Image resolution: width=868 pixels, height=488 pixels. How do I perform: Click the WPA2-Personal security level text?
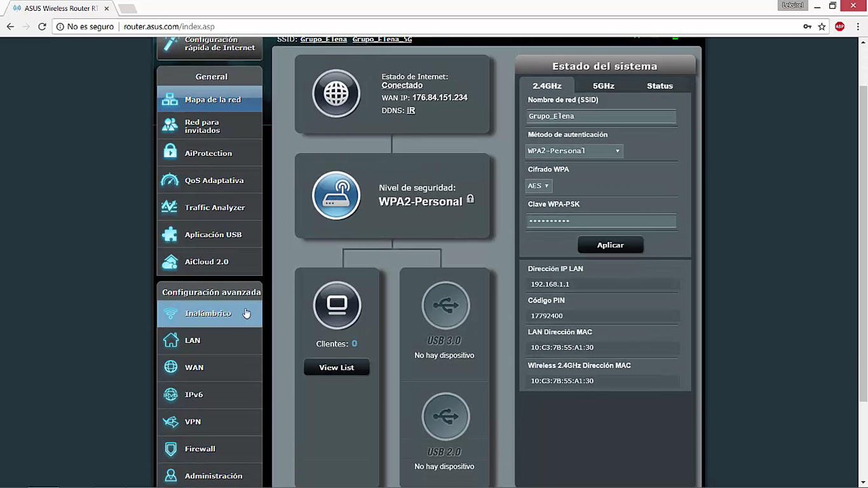(x=421, y=202)
